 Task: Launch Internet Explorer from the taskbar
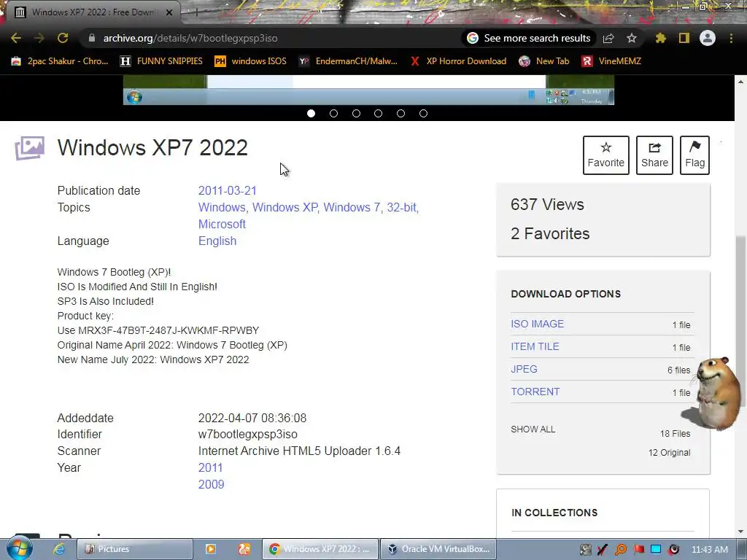(x=59, y=549)
